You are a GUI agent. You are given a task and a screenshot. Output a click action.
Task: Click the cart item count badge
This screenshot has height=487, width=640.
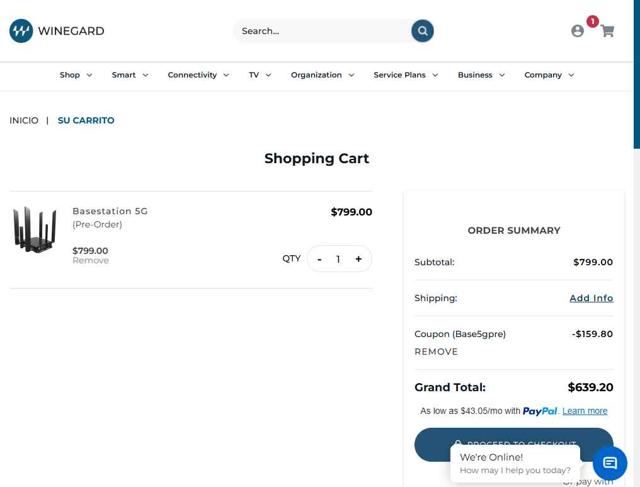point(592,21)
